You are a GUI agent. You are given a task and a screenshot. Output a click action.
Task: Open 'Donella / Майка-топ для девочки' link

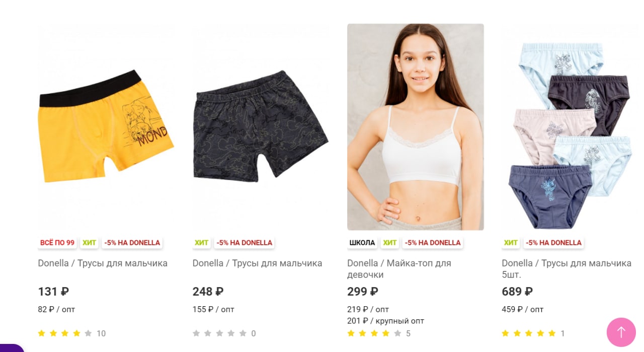click(x=399, y=269)
